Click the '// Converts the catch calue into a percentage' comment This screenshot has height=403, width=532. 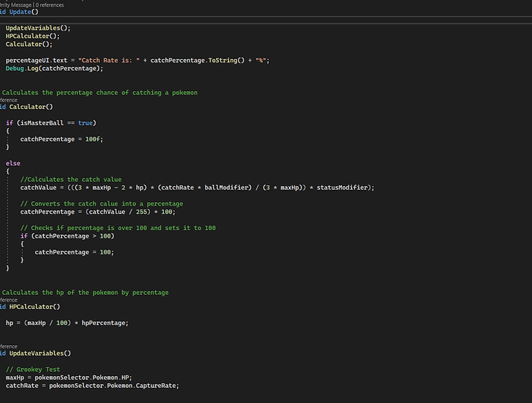click(101, 204)
